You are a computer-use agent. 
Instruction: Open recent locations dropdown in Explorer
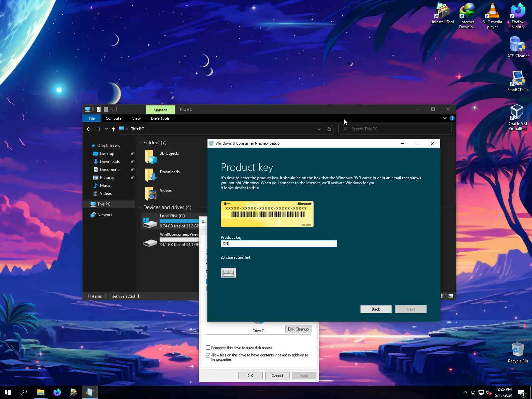tap(106, 129)
